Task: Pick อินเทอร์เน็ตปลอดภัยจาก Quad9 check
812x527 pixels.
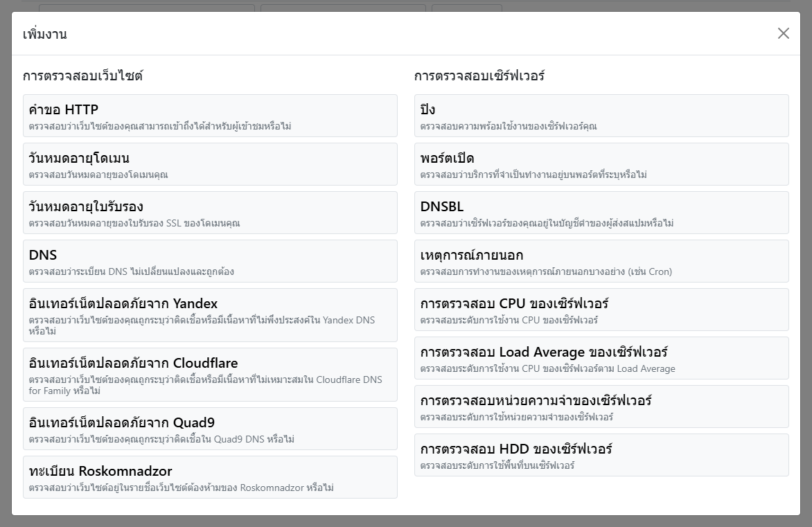Action: pos(210,429)
